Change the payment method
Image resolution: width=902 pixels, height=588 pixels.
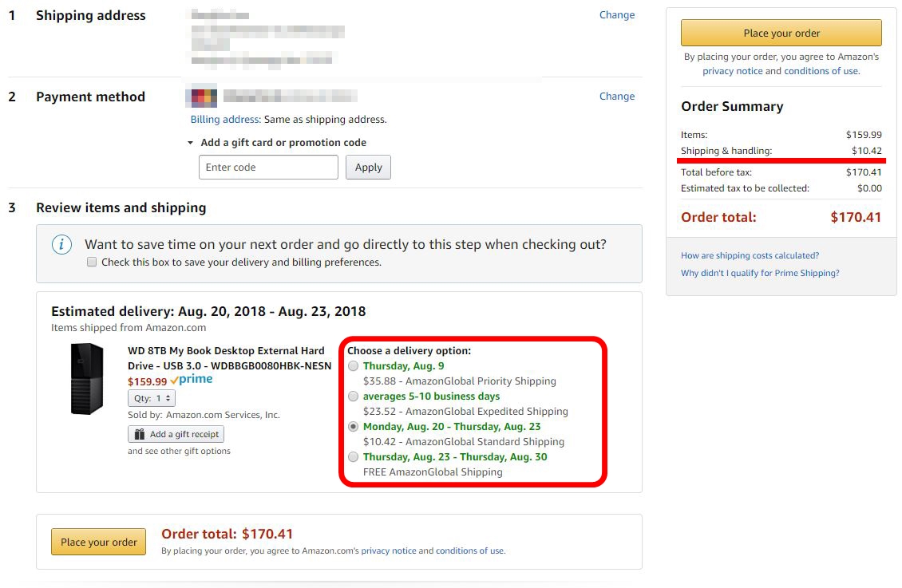point(617,96)
